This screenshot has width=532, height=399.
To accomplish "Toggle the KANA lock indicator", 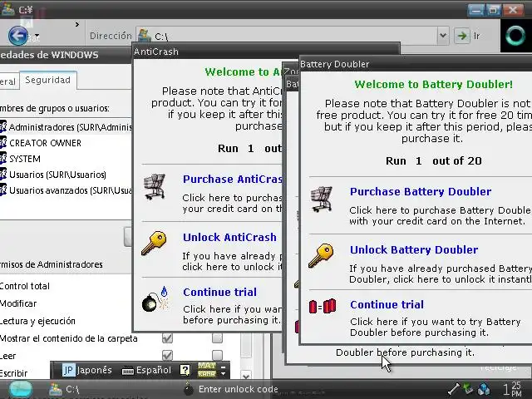I will pyautogui.click(x=207, y=373).
